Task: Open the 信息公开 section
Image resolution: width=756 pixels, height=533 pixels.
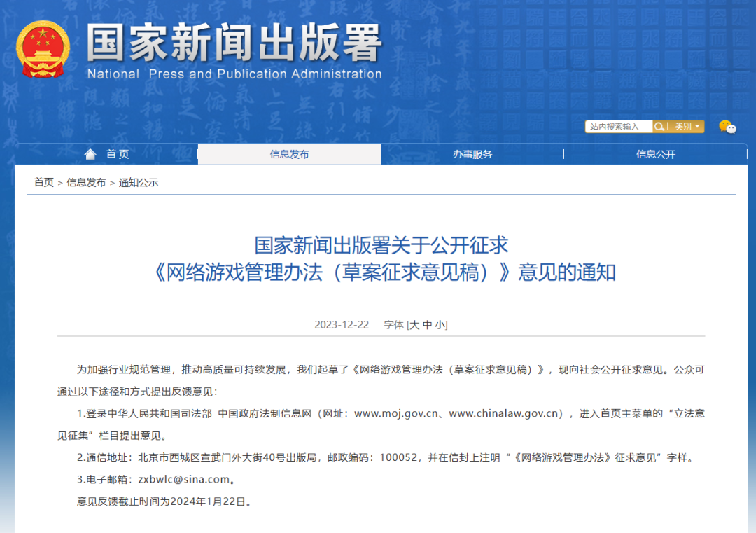Action: click(657, 153)
